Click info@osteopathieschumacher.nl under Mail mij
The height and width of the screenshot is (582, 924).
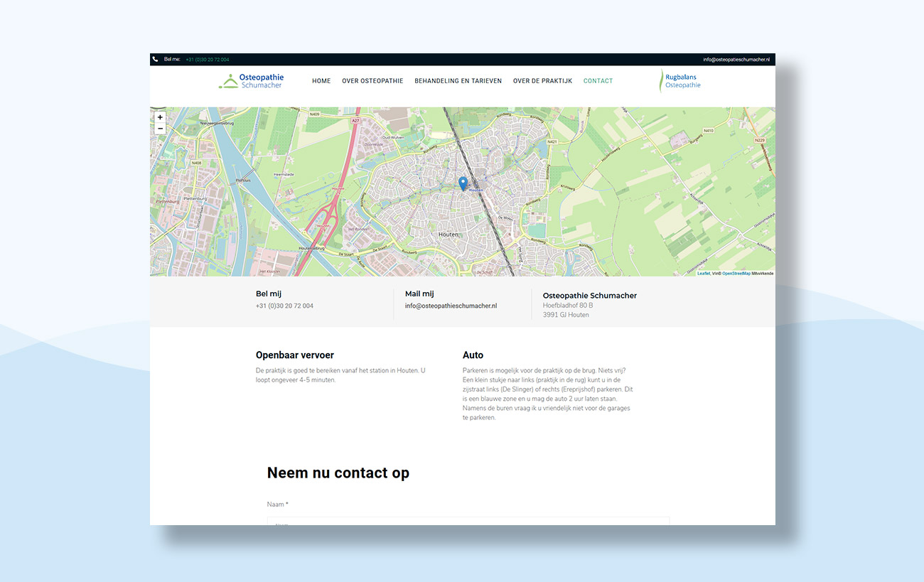(451, 306)
